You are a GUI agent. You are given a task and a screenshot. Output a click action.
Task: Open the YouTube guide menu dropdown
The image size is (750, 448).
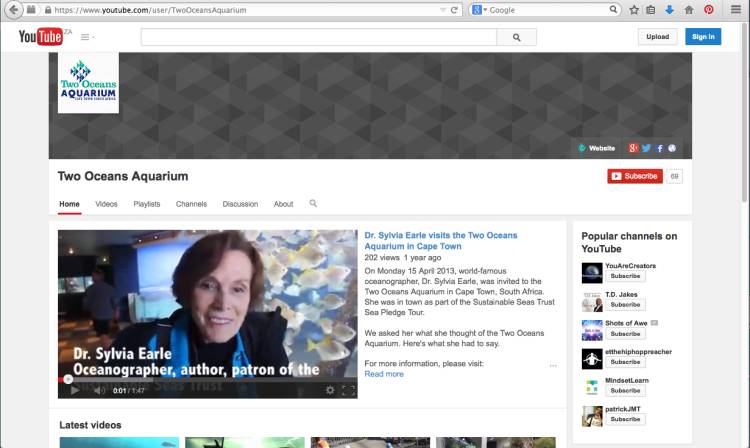[87, 37]
